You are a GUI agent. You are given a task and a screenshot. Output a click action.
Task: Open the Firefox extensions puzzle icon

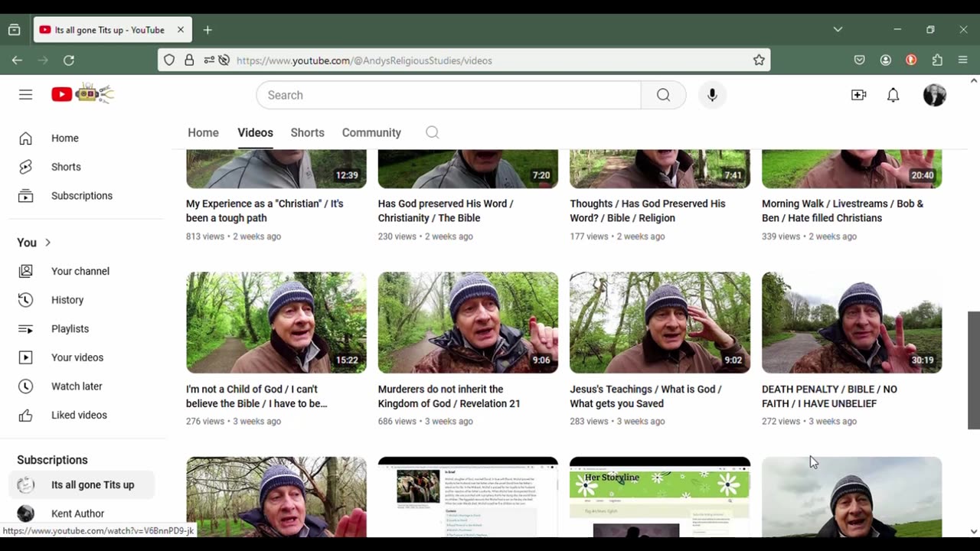[937, 60]
